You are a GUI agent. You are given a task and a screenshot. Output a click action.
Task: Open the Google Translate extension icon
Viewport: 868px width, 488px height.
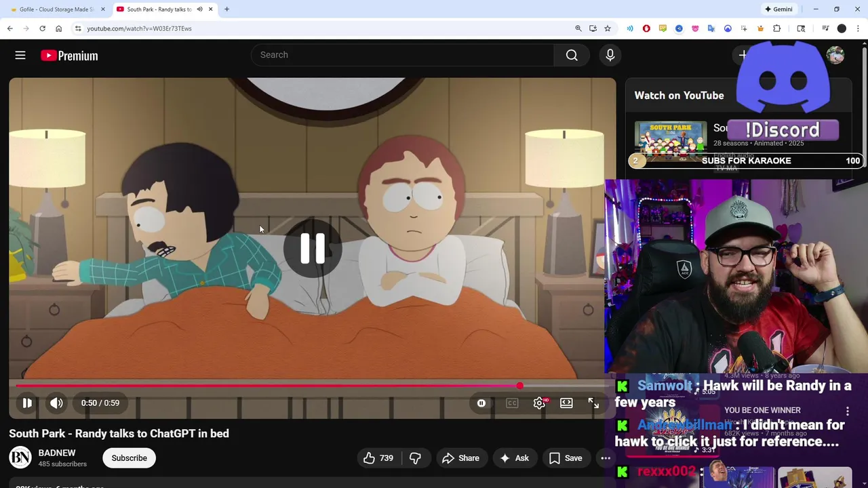[x=711, y=28]
